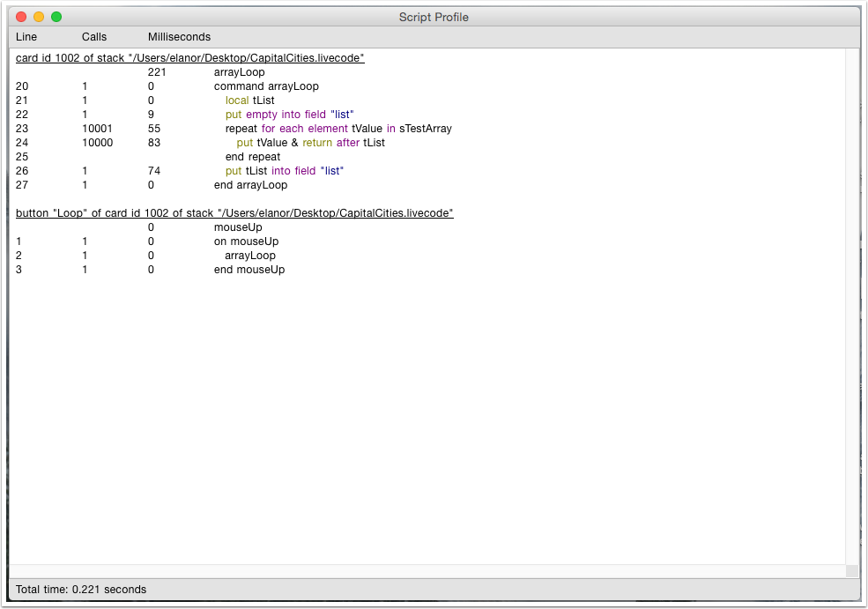868x609 pixels.
Task: Click the red close traffic-light button
Action: [x=20, y=16]
